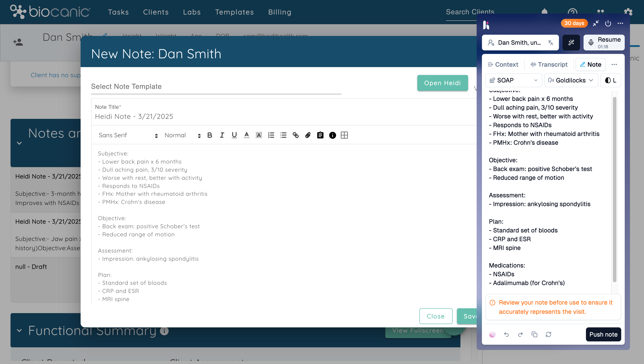Attach a file with paperclip icon
644x364 pixels.
tap(308, 135)
